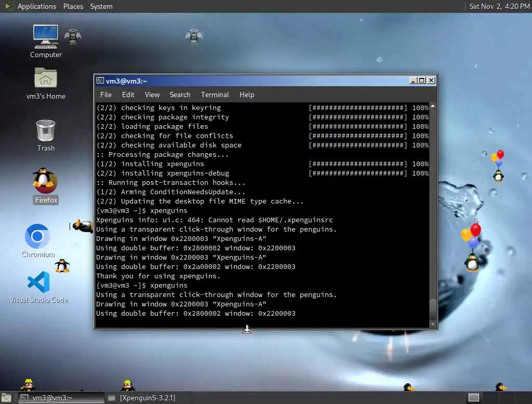Viewport: 532px width, 404px height.
Task: Open the Terminal menu
Action: 215,95
